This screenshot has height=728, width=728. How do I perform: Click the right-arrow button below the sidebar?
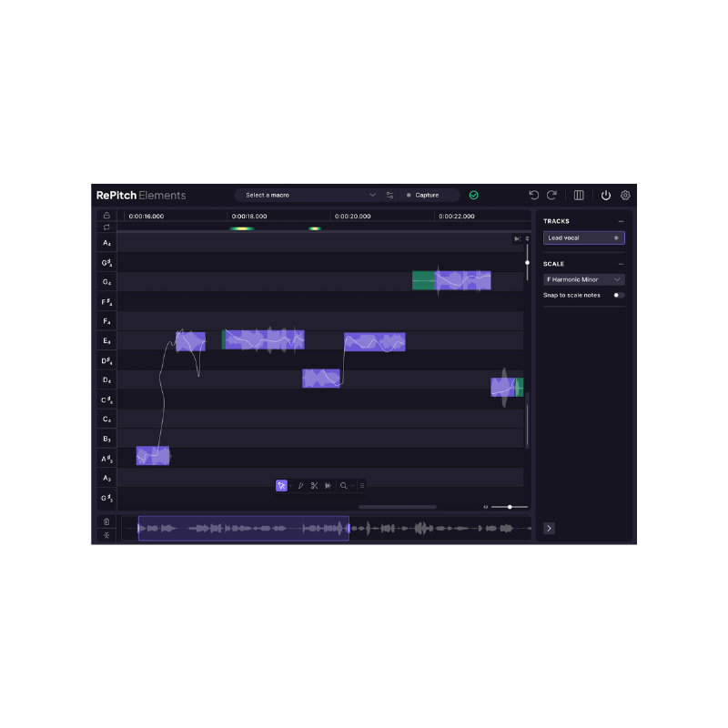click(549, 528)
